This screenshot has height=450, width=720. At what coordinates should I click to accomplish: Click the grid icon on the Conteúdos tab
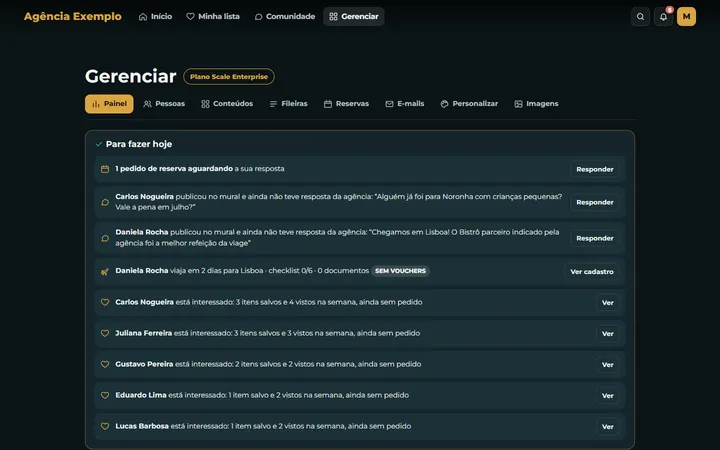205,104
